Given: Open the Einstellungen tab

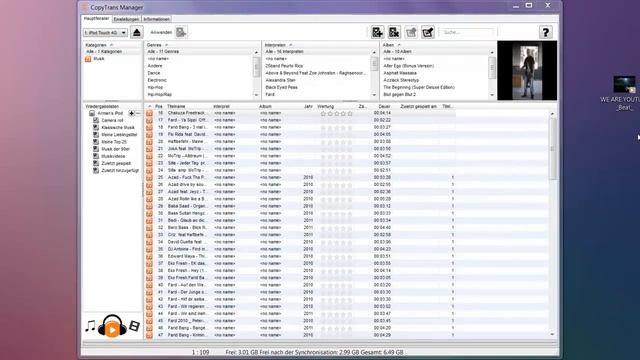Looking at the screenshot, I should click(x=126, y=19).
